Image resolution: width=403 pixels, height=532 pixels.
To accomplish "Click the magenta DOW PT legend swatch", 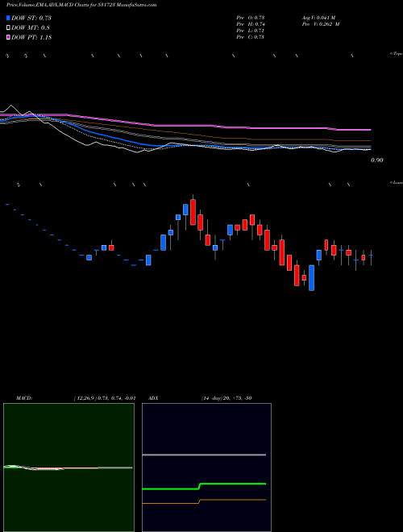I will coord(8,38).
